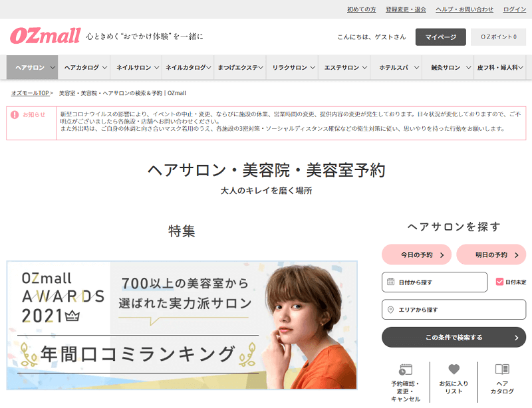The width and height of the screenshot is (532, 408).
Task: Click the この条件で検索する search button
Action: [x=454, y=338]
